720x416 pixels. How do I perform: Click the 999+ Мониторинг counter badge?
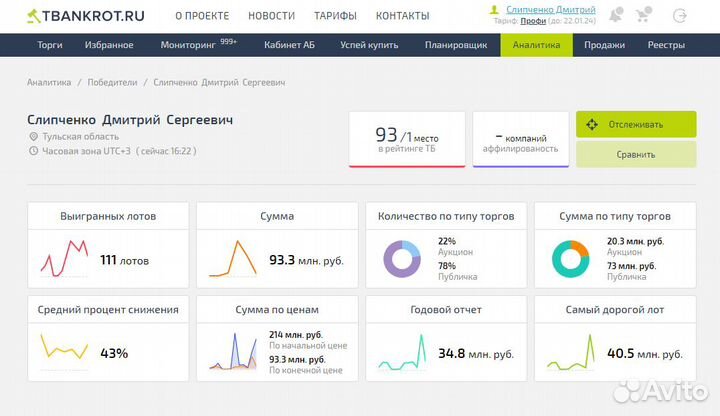click(228, 41)
